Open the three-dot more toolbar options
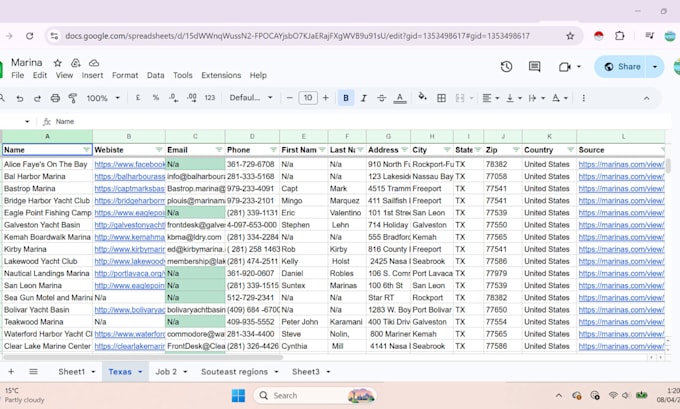 coord(584,98)
